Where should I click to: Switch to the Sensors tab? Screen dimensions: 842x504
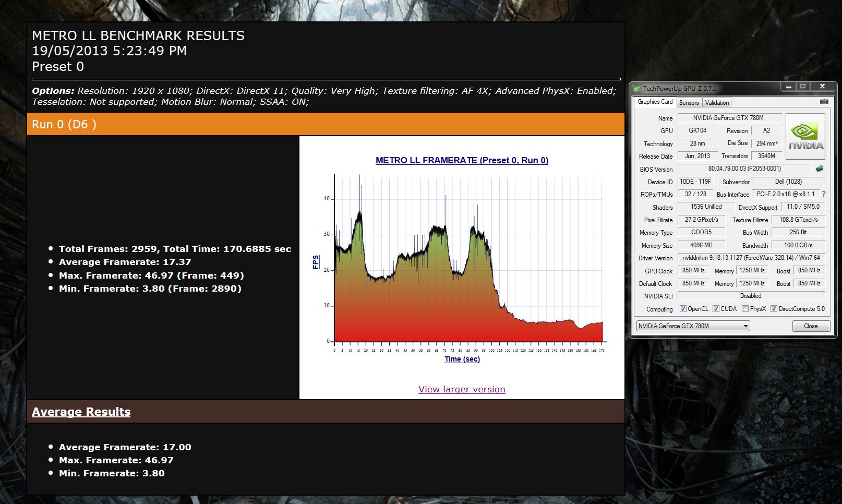[x=689, y=103]
